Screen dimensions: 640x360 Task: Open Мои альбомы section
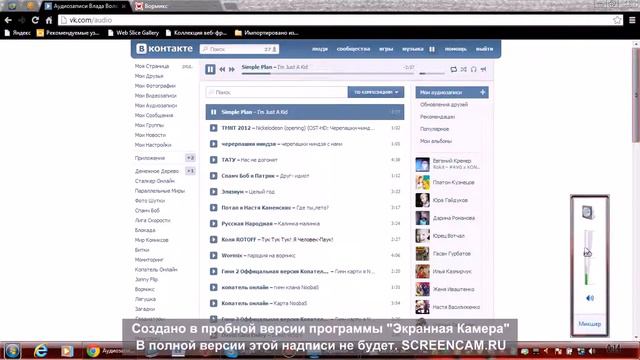436,141
